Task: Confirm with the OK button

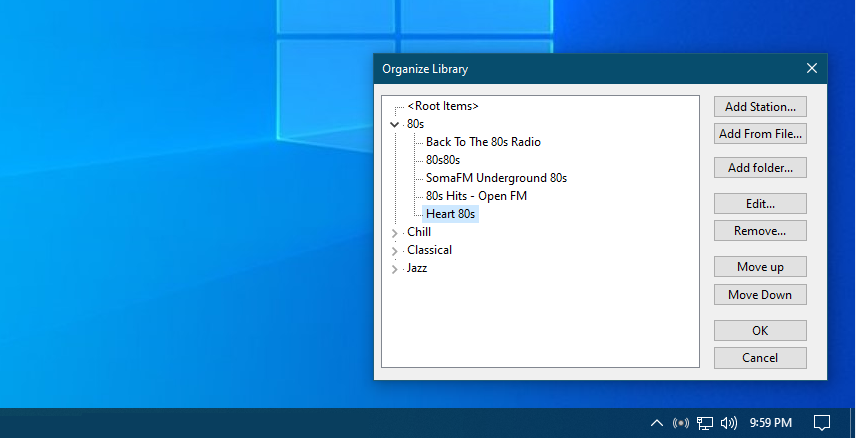Action: pos(760,330)
